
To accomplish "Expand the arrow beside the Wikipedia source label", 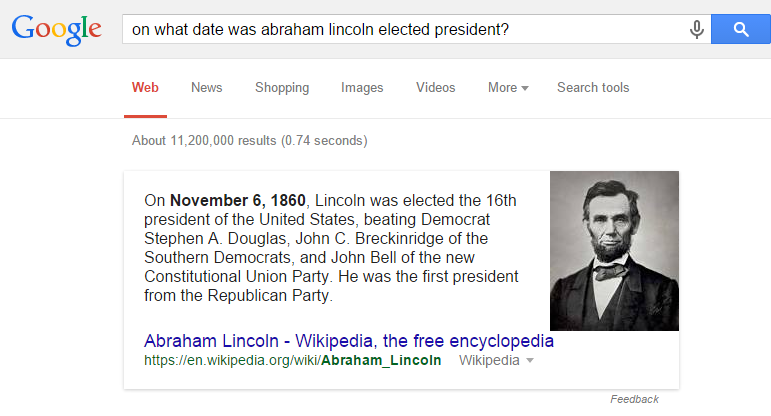I will pyautogui.click(x=529, y=360).
